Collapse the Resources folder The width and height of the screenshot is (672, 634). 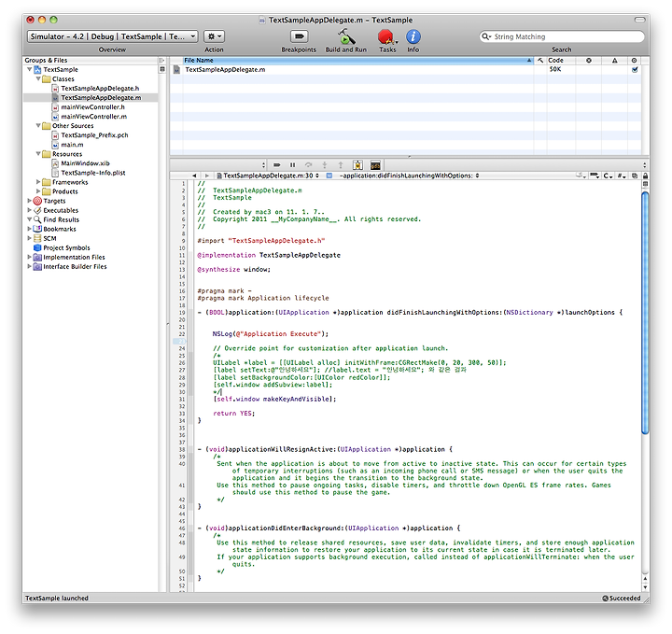(38, 154)
